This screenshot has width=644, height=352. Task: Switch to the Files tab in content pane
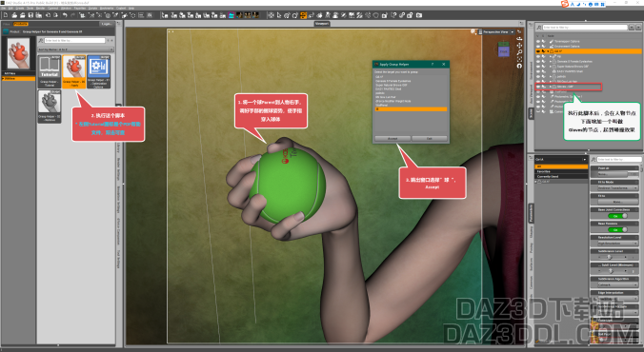click(6, 24)
